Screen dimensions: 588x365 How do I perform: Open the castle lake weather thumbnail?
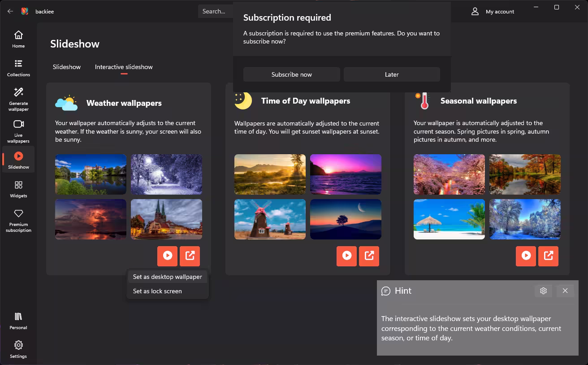[91, 174]
